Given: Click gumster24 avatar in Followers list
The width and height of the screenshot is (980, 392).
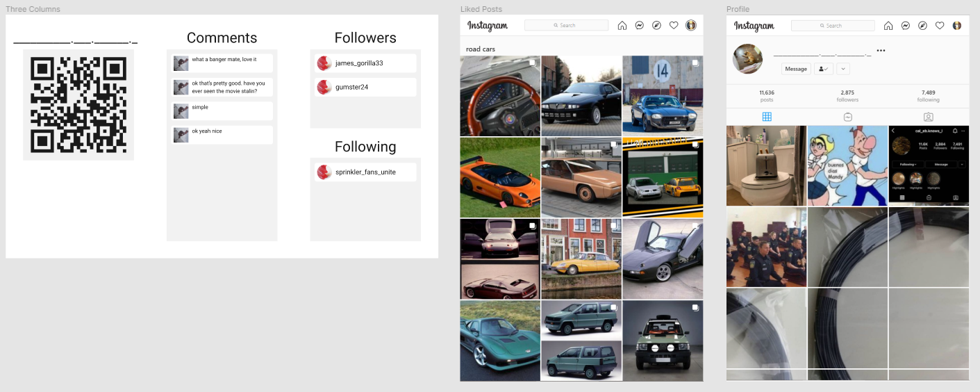Looking at the screenshot, I should pos(324,87).
